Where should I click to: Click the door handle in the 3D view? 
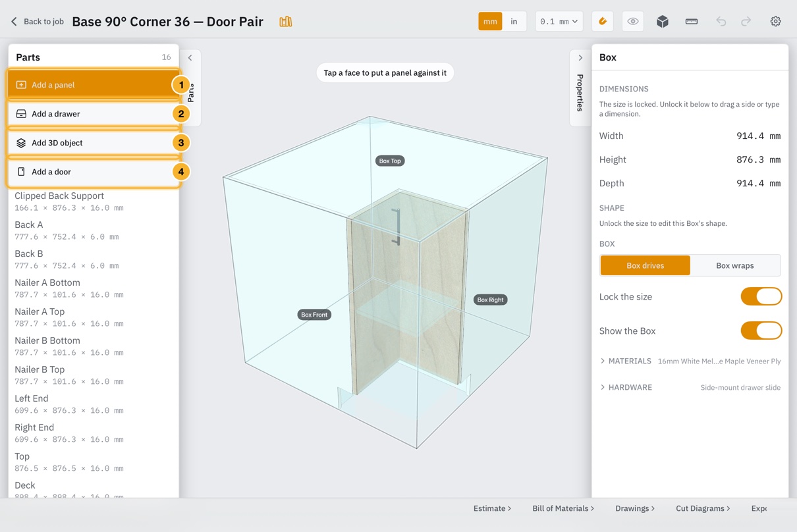tap(397, 226)
